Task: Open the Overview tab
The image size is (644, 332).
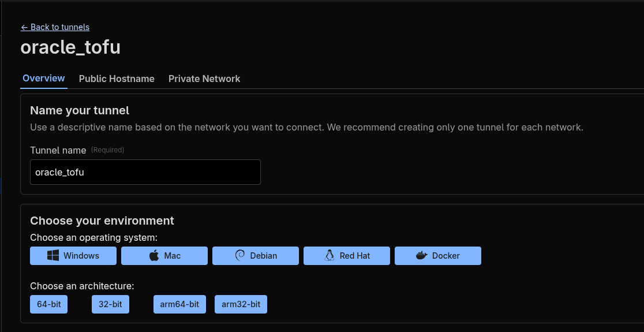Action: 43,78
